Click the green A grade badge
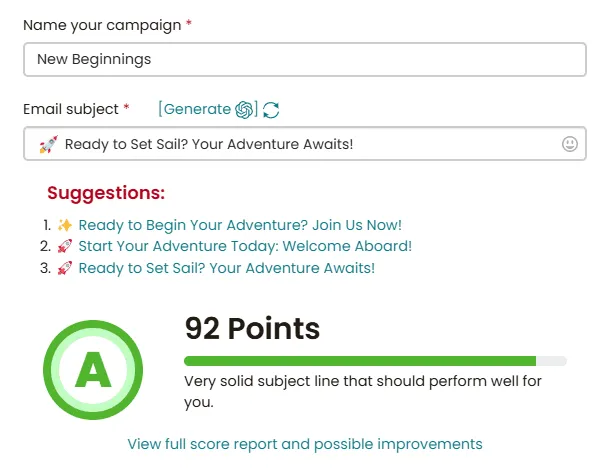The image size is (602, 471). (93, 370)
